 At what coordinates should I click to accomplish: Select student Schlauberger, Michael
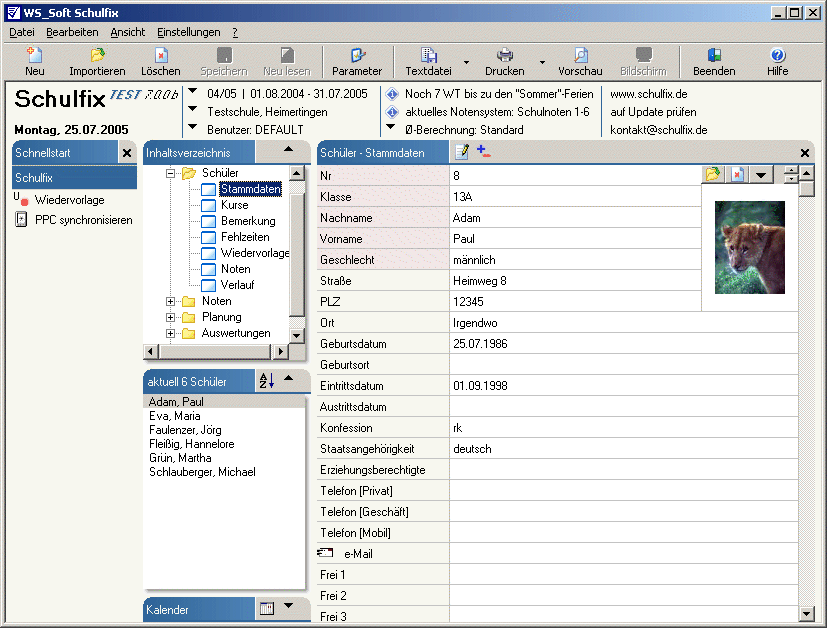click(x=203, y=472)
